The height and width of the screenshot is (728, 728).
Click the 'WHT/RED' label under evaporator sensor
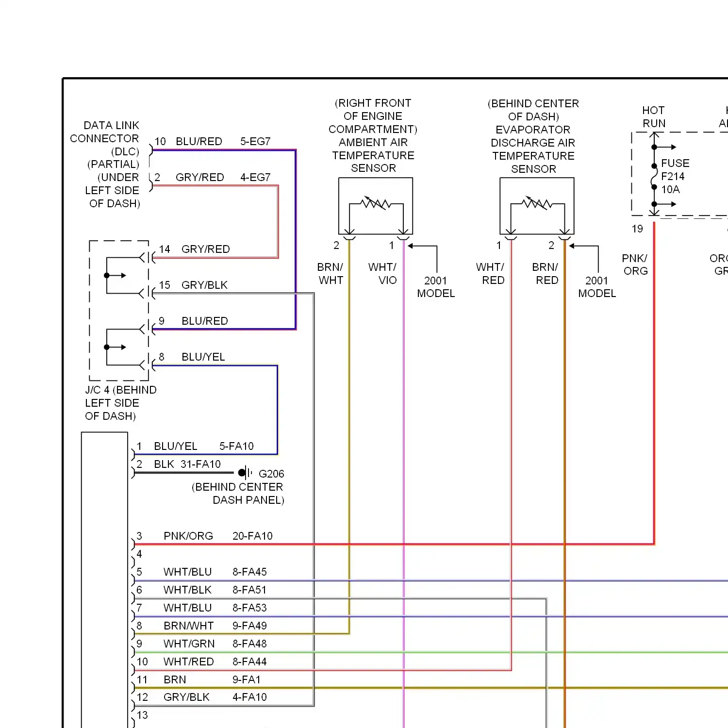(x=490, y=274)
